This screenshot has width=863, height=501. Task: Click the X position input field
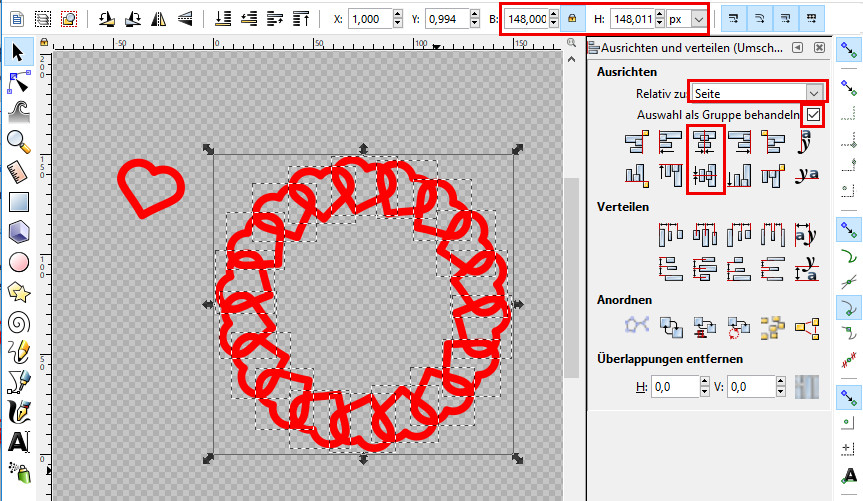point(376,19)
